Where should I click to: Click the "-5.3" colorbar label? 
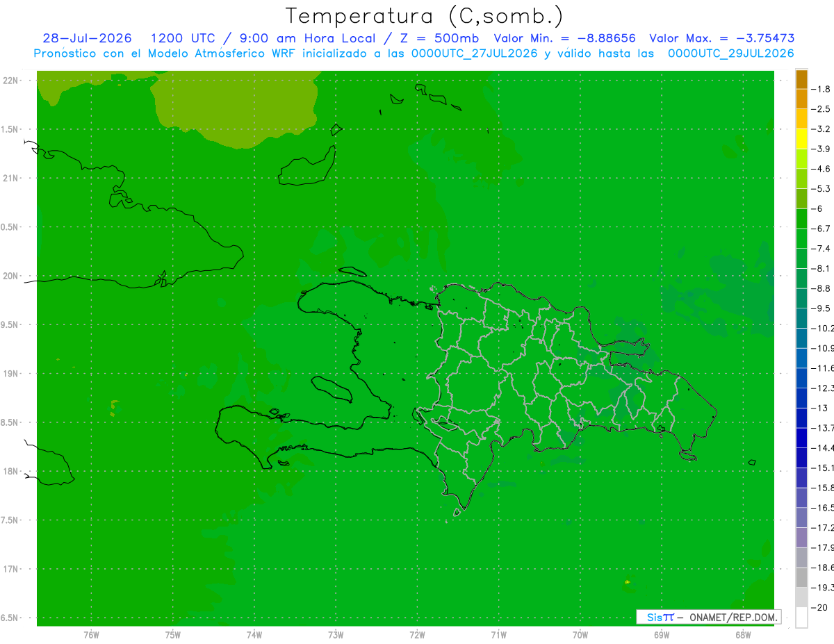click(821, 189)
